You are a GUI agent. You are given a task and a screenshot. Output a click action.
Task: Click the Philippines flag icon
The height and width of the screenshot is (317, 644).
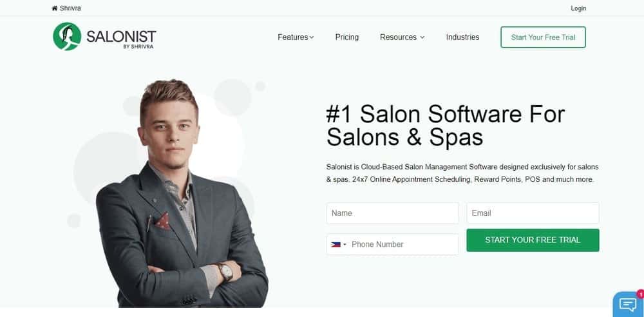point(336,244)
